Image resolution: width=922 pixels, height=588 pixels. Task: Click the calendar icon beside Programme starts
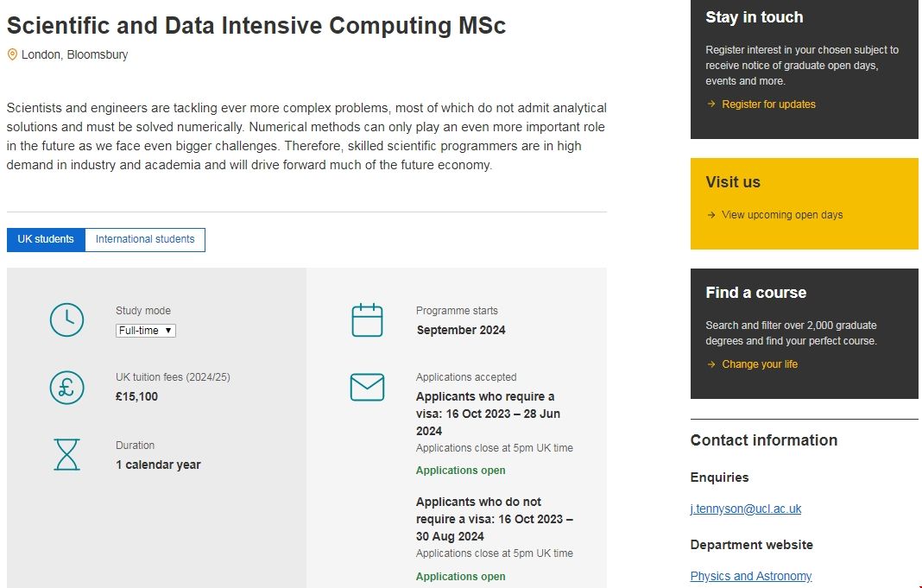point(367,319)
